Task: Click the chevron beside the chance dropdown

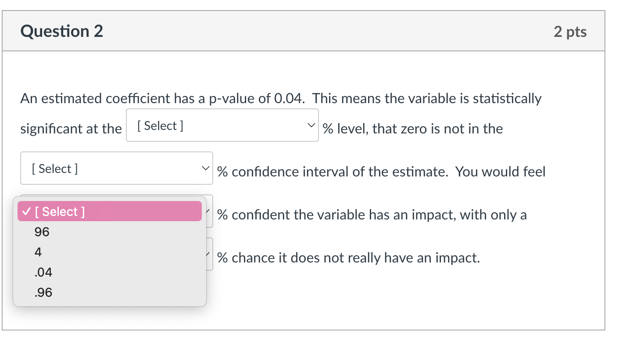Action: [x=208, y=254]
